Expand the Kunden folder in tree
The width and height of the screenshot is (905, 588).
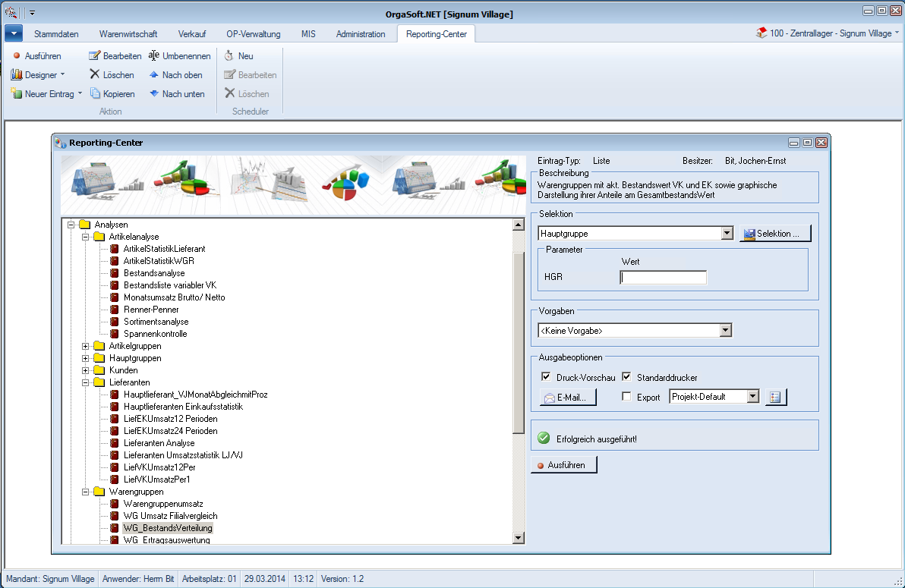point(86,370)
